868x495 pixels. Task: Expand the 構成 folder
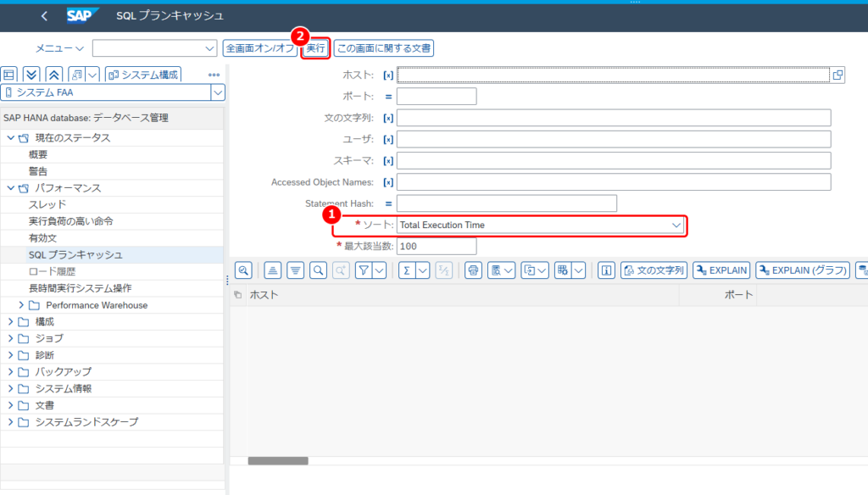(x=10, y=321)
